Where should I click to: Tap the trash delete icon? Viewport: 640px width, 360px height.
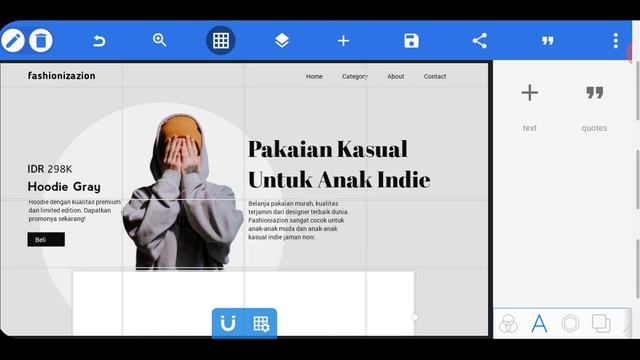pos(41,40)
